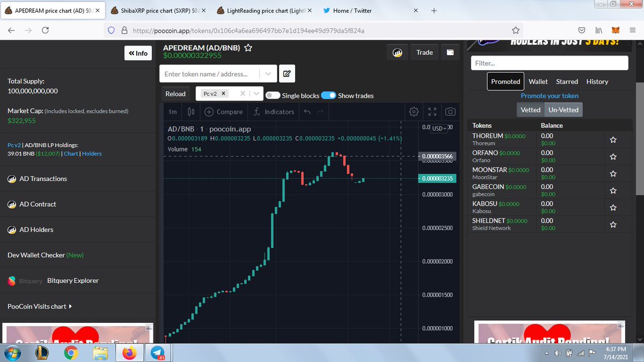Open the Wallet tab

[x=538, y=82]
